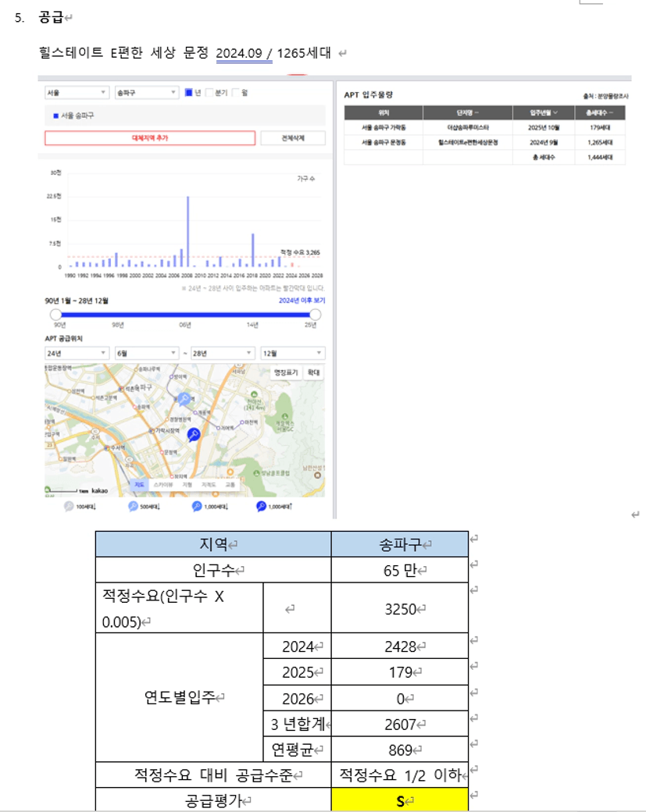Select the 스카이뷰 map type tab
The image size is (646, 812).
(x=163, y=485)
